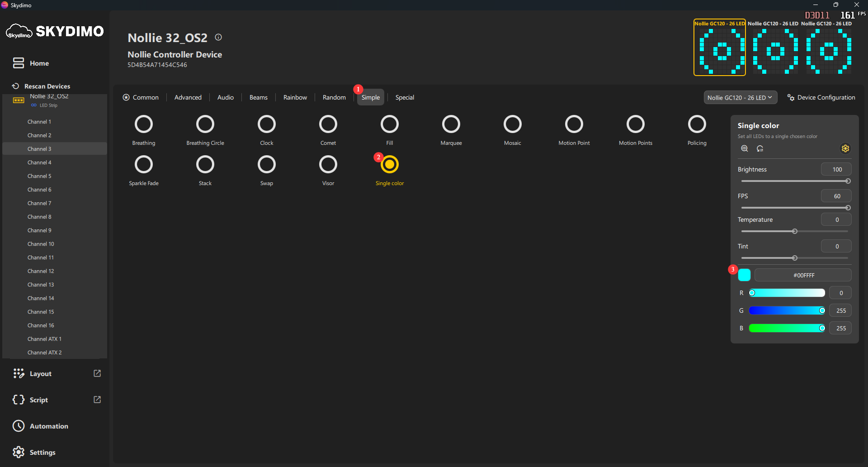Screen dimensions: 868x467
Task: Click Rescan Devices
Action: (41, 86)
